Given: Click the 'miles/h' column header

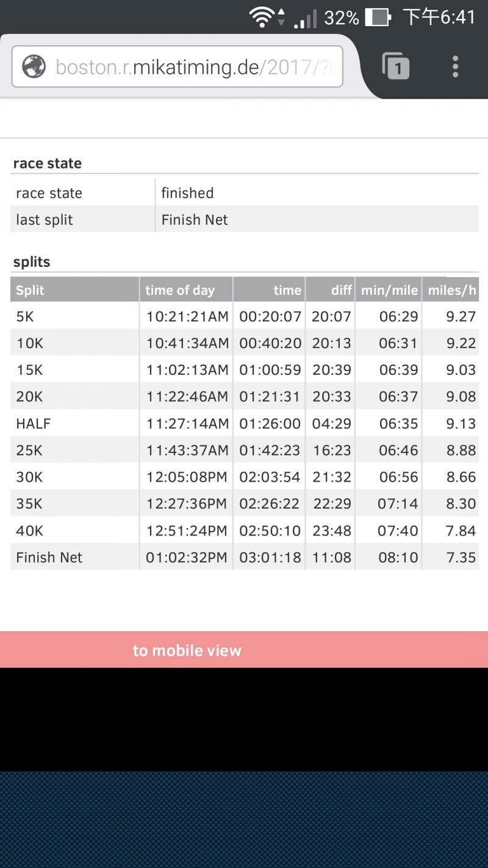Looking at the screenshot, I should coord(451,290).
